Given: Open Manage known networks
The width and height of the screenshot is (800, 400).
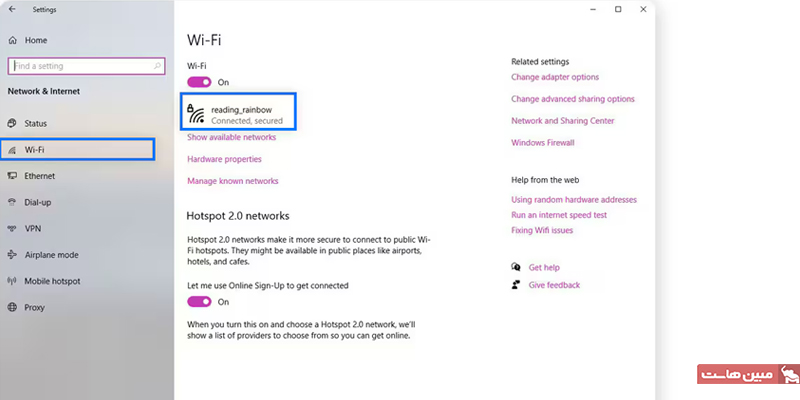Looking at the screenshot, I should click(232, 181).
